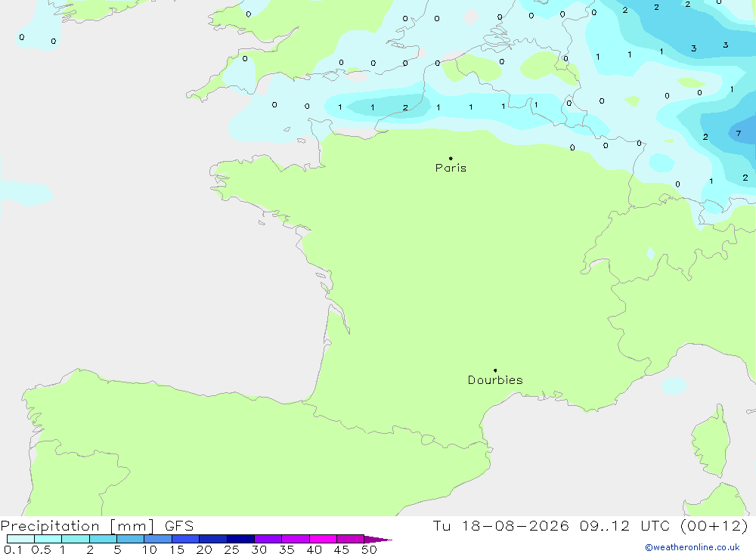This screenshot has height=554, width=756.
Task: Click the legend arrow for values above 50
Action: tap(378, 539)
